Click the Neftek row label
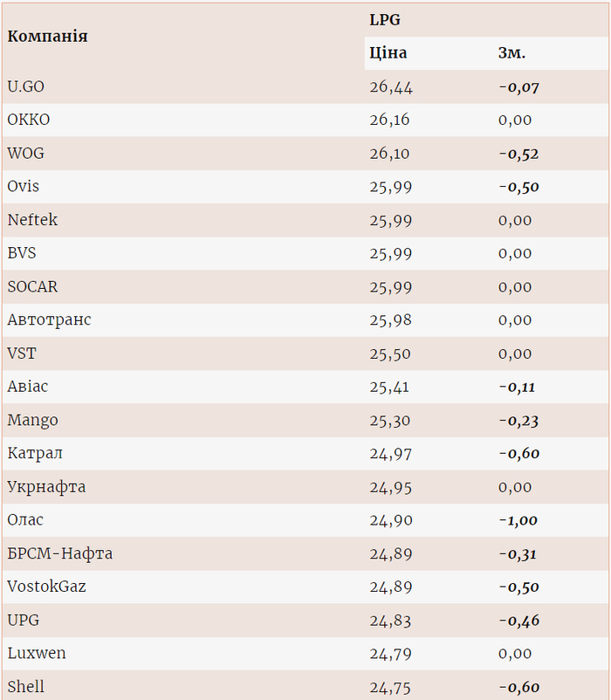 pyautogui.click(x=32, y=220)
